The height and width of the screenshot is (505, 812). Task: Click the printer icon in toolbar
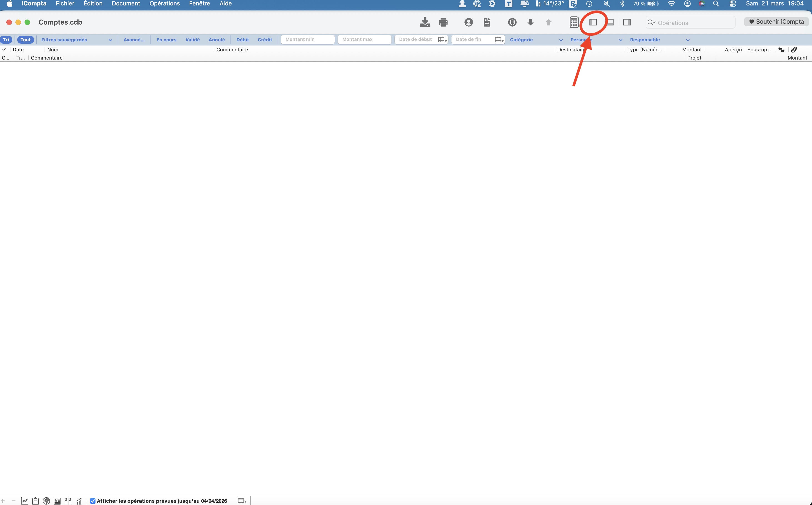[x=443, y=22]
